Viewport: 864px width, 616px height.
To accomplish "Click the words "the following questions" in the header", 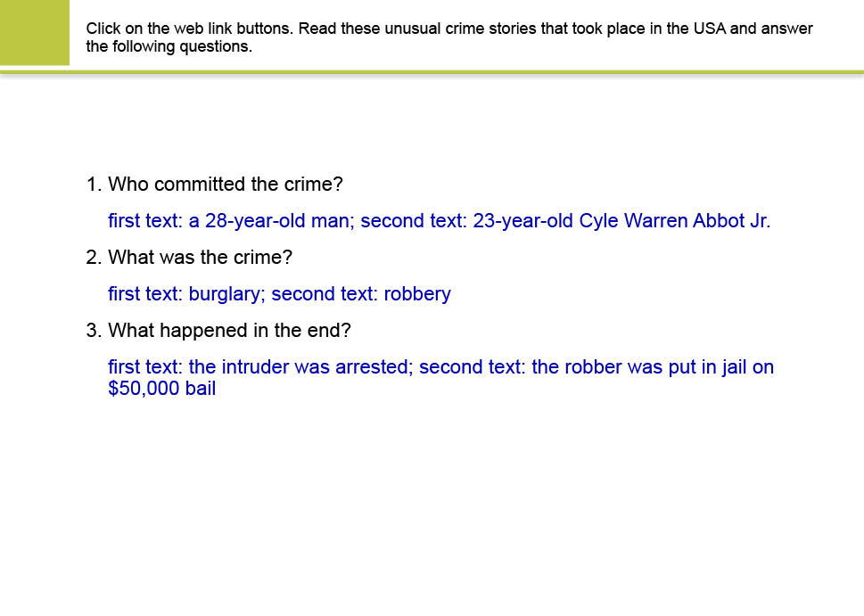I will (x=169, y=46).
